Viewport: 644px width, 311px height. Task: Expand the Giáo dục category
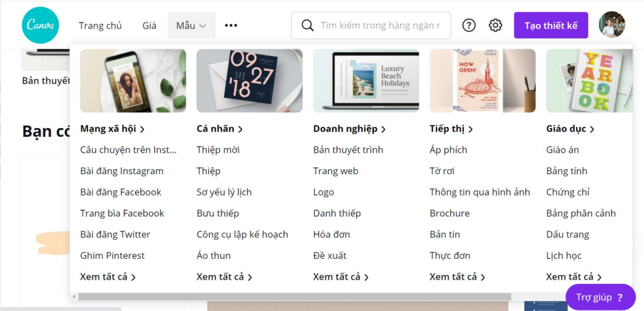(x=570, y=129)
